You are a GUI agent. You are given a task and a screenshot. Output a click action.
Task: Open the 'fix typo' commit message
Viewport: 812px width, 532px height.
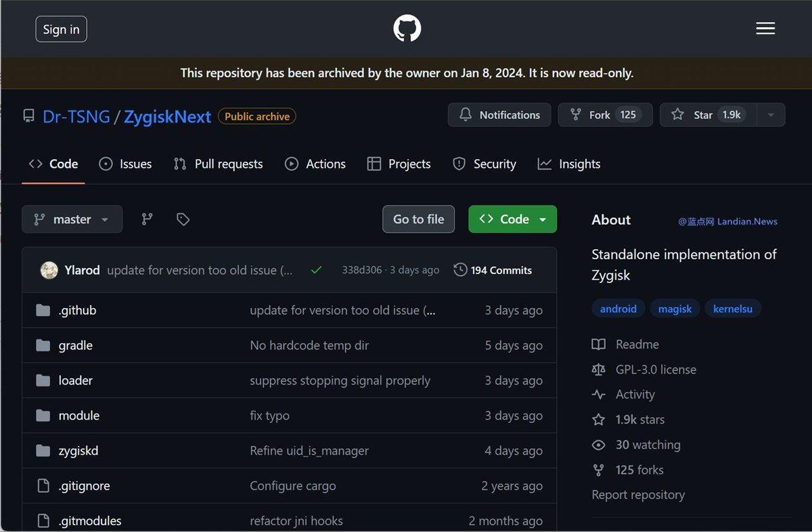(269, 416)
